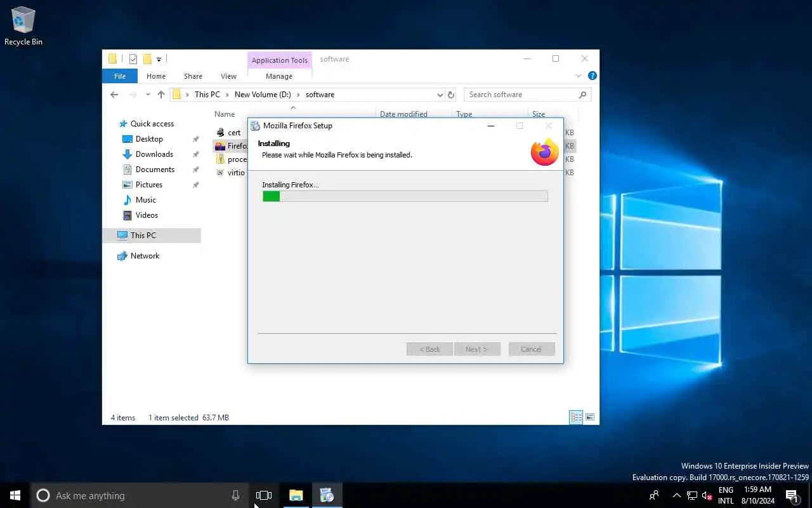Open Documents in the navigation pane
Viewport: 812px width, 508px height.
pyautogui.click(x=155, y=170)
